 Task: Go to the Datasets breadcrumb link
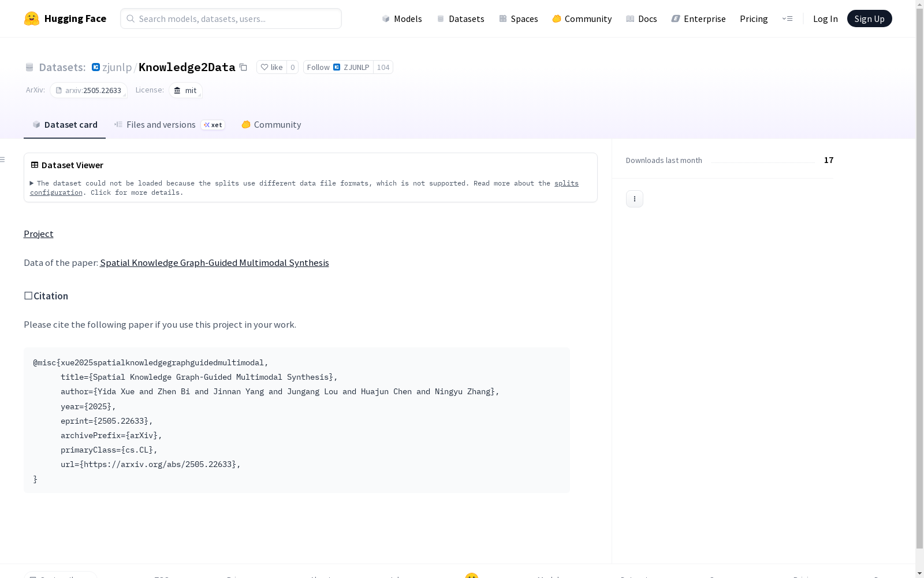point(62,67)
